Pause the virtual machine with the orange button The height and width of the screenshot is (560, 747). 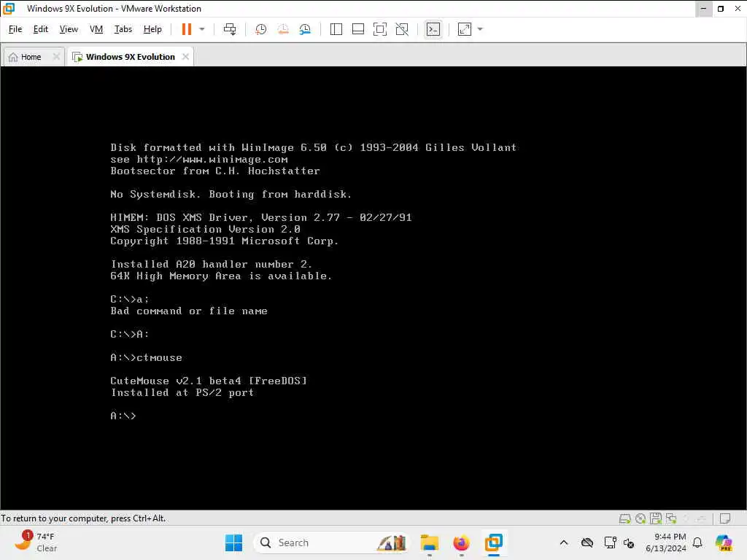click(x=186, y=29)
